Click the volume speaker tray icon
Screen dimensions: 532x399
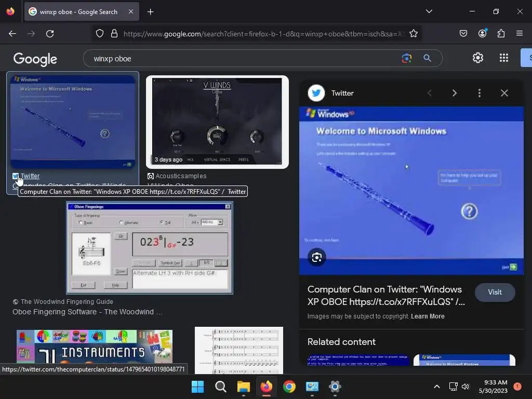click(465, 387)
